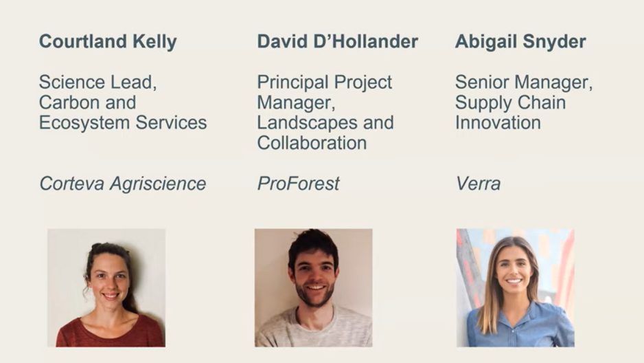Click the 'Senior Manager,' title line
Screen dimensions: 644x363
pyautogui.click(x=523, y=82)
